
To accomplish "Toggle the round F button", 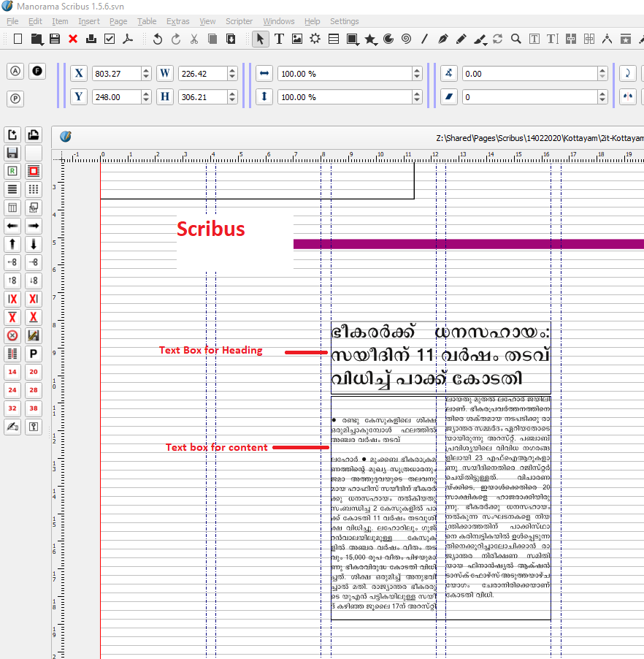I will [x=37, y=71].
